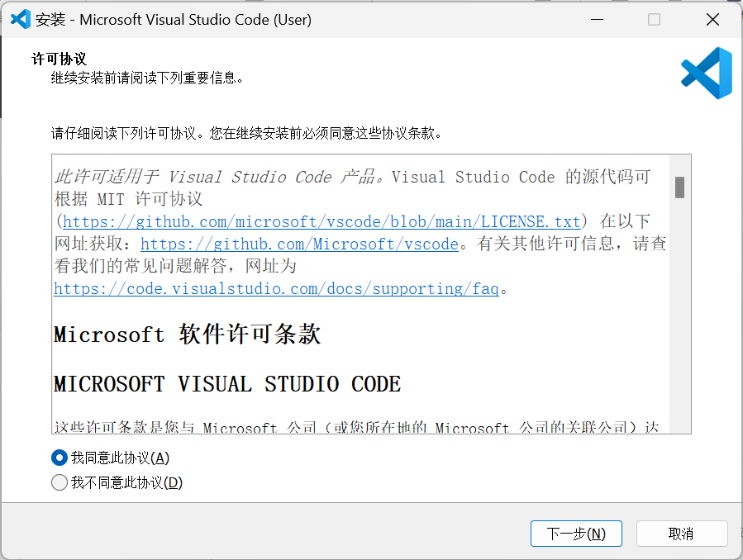Screen dimensions: 743x560
Task: Click the large VS Code logo
Action: pos(707,73)
